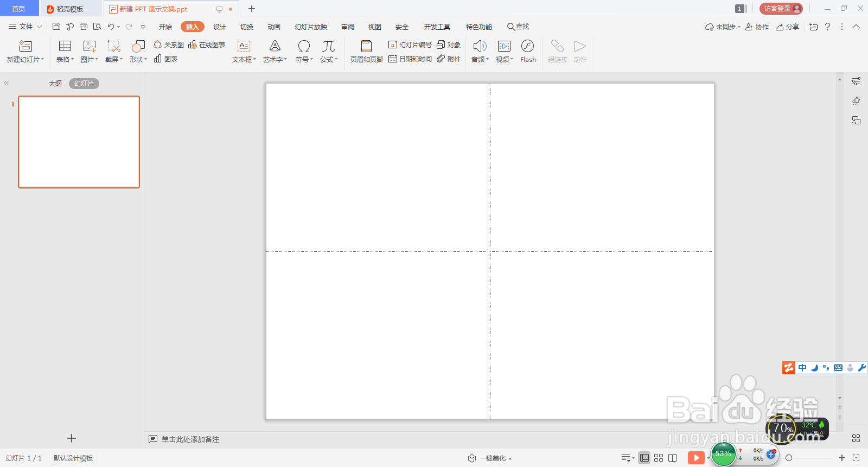This screenshot has height=467, width=868.
Task: Insert an Object (对象)
Action: click(449, 45)
